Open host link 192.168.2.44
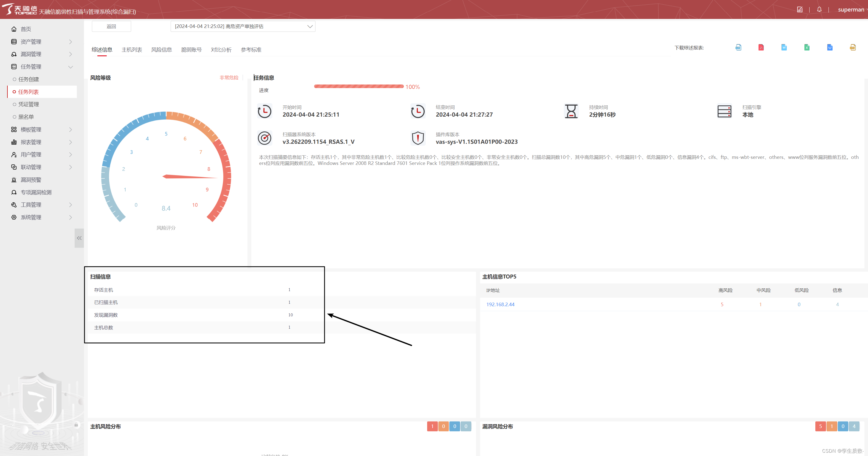This screenshot has width=868, height=456. [x=500, y=304]
